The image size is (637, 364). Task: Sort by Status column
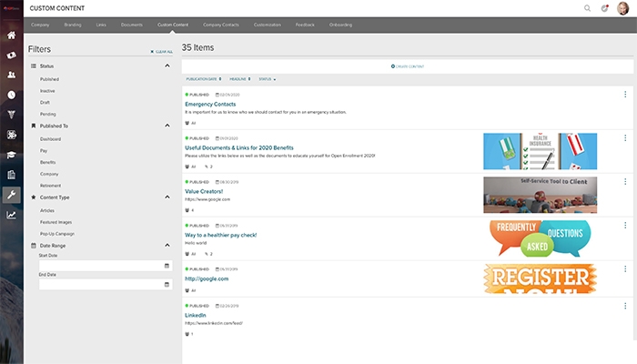268,79
